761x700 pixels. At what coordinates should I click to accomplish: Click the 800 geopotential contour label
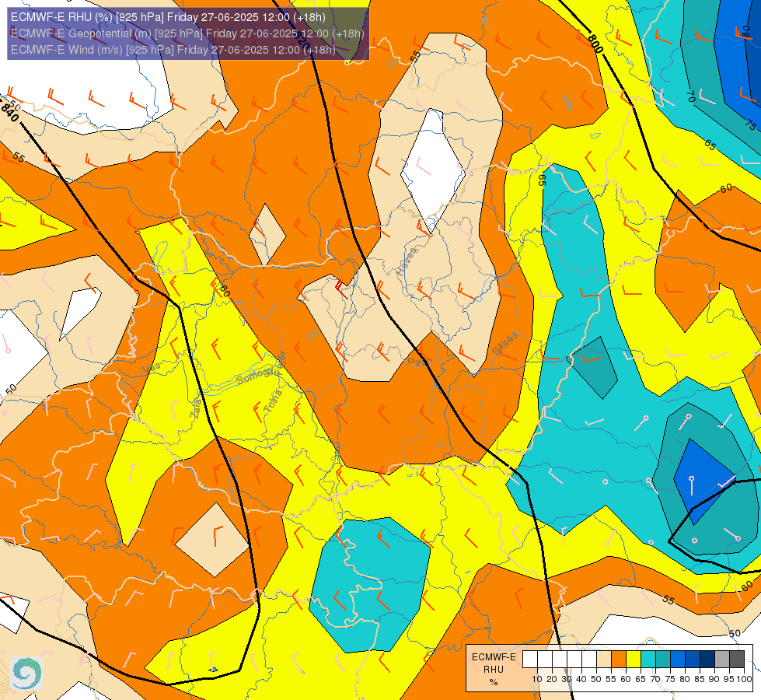click(595, 44)
